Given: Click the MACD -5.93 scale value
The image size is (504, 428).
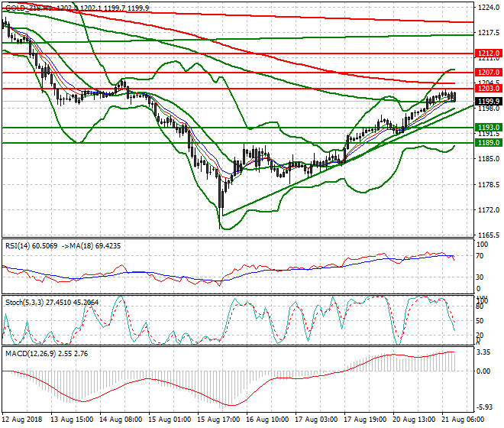Looking at the screenshot, I should pos(483,407).
